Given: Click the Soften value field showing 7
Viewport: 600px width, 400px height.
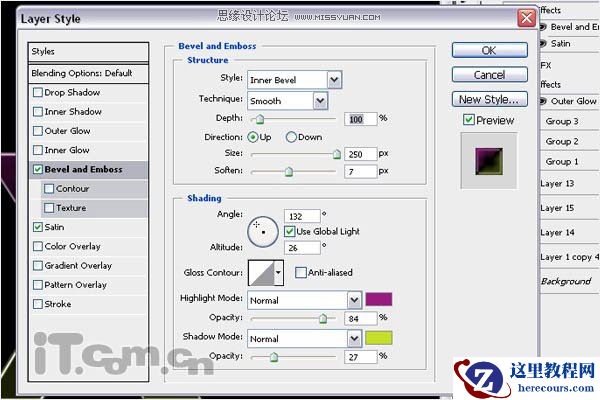Looking at the screenshot, I should click(361, 172).
